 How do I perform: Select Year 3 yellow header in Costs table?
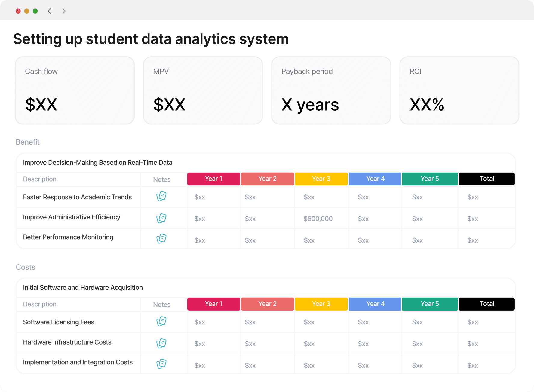click(321, 304)
